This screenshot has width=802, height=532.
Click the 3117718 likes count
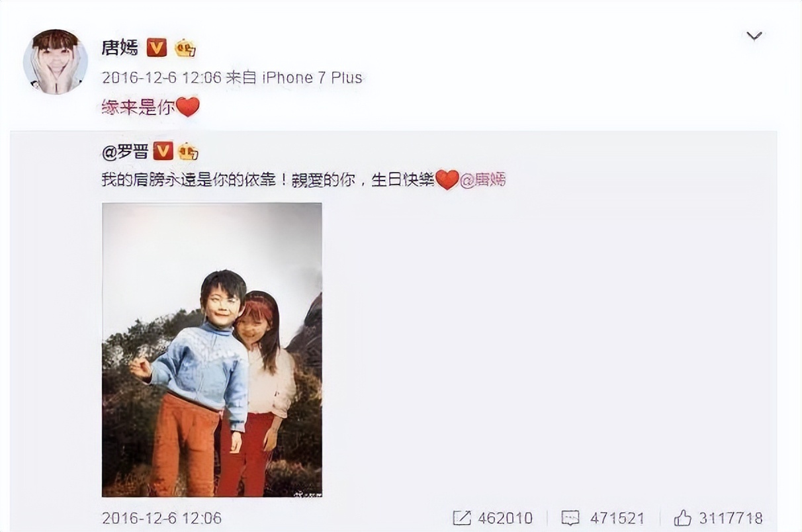tap(730, 517)
